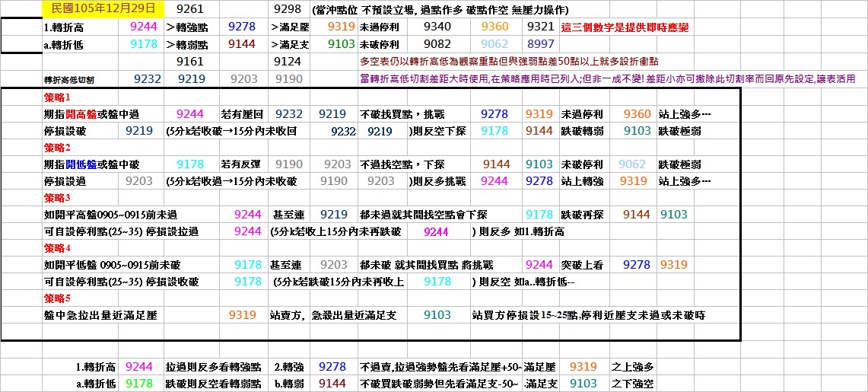
Task: Select the note starting with (當沖點位 不預設立場
Action: pyautogui.click(x=440, y=10)
